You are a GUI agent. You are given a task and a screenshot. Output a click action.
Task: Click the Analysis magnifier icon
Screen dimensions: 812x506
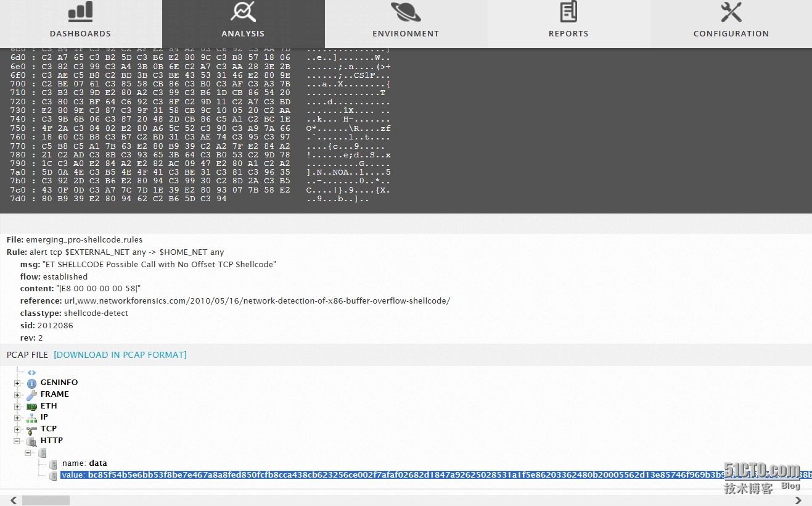(243, 11)
